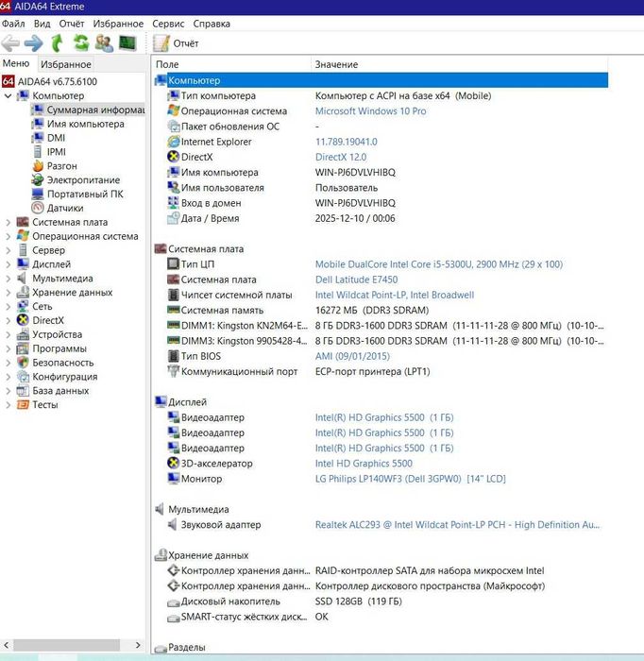Select the Компьютер header row in list
Image resolution: width=644 pixels, height=661 pixels.
point(381,80)
